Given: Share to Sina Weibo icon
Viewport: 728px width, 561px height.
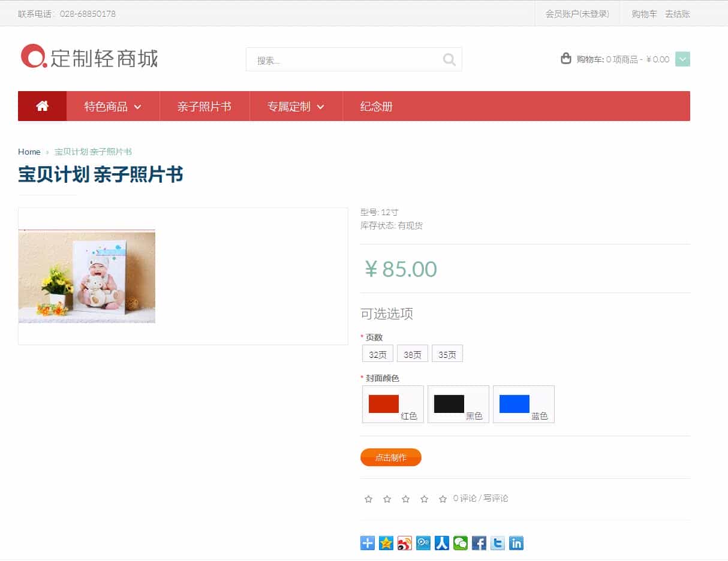Looking at the screenshot, I should tap(404, 543).
